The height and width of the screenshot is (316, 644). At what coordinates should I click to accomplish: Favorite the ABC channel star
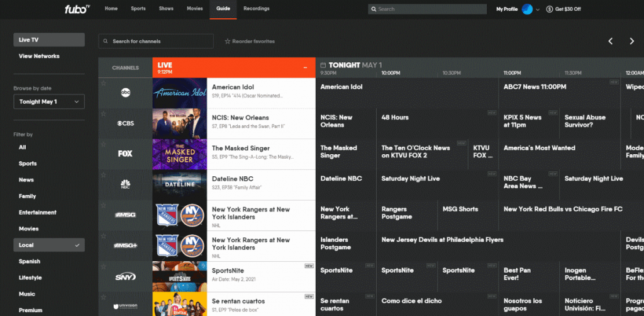click(x=104, y=84)
